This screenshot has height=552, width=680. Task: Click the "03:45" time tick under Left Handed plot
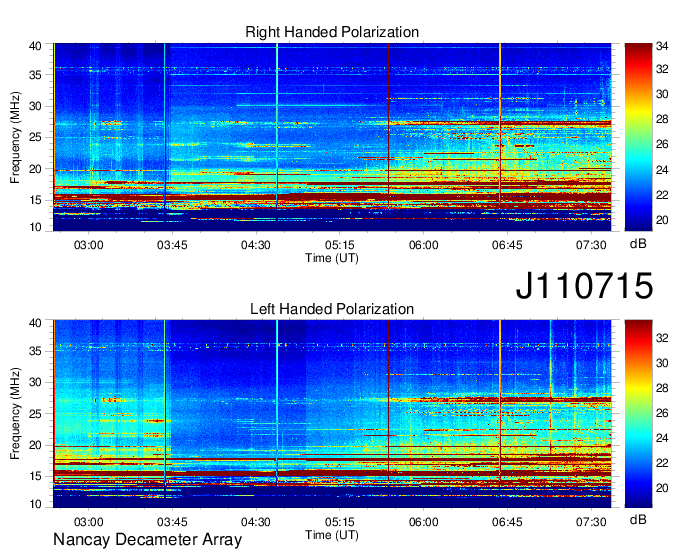coord(172,522)
